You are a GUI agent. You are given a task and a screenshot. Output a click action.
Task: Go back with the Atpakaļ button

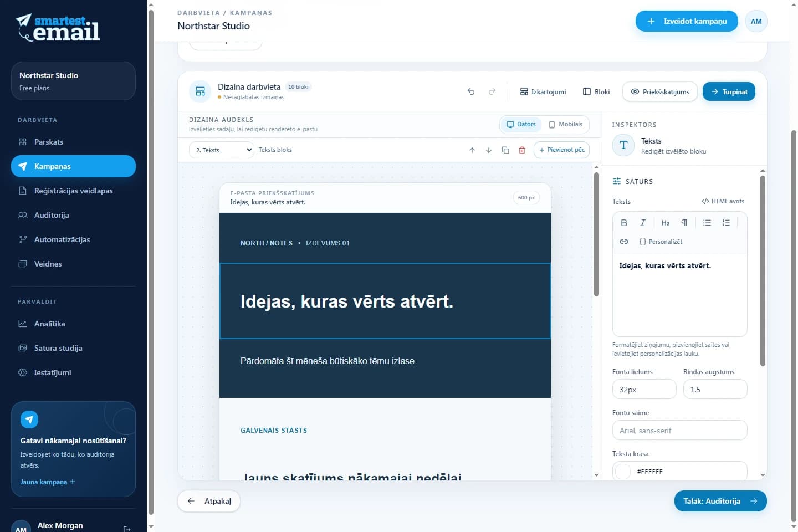209,501
